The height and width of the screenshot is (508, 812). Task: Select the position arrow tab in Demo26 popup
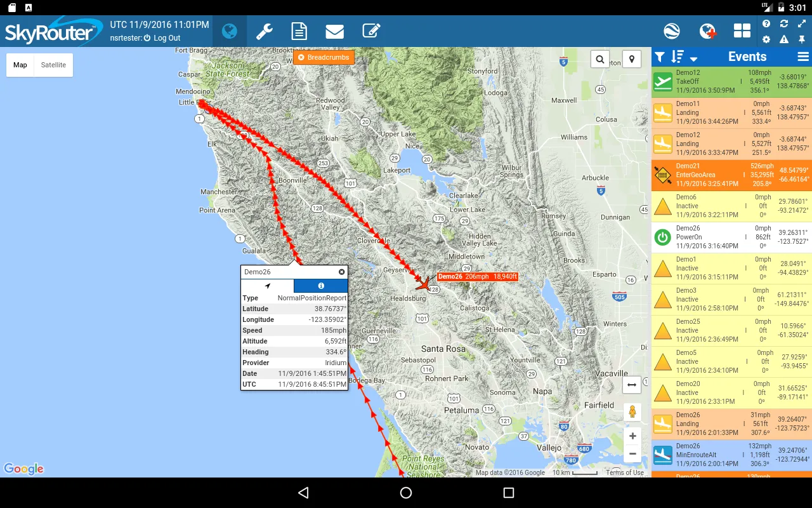point(268,286)
